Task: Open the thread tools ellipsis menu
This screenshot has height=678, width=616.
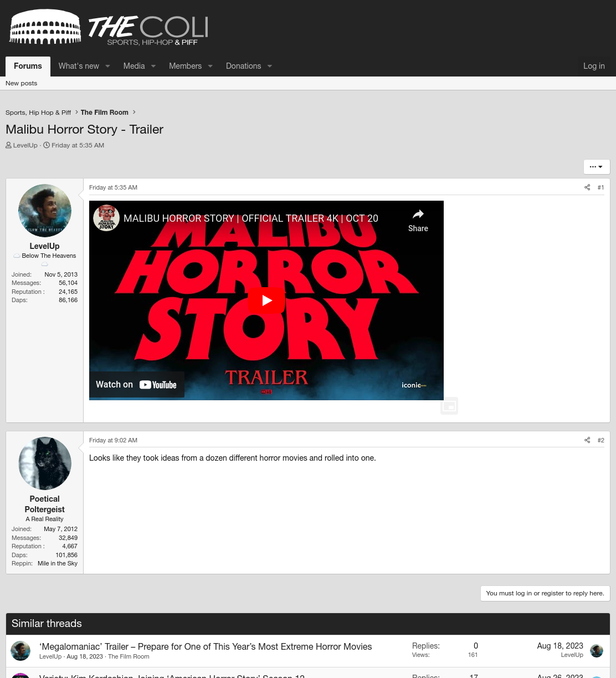Action: (597, 167)
